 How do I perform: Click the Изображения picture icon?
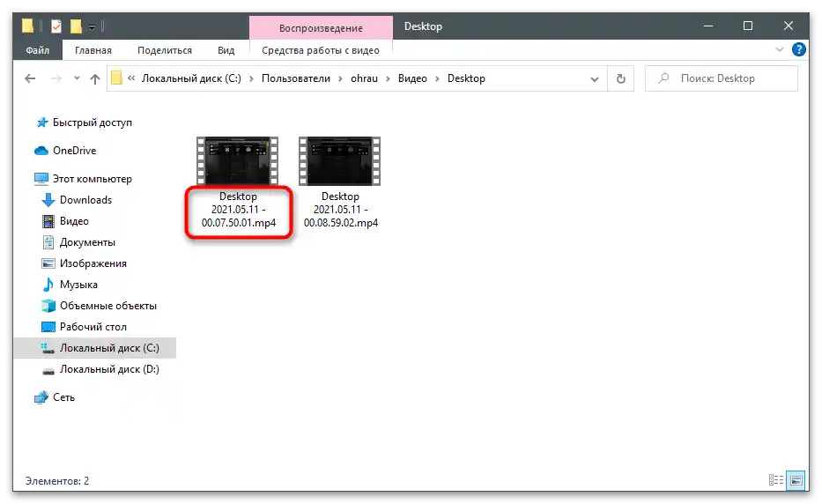(x=48, y=263)
